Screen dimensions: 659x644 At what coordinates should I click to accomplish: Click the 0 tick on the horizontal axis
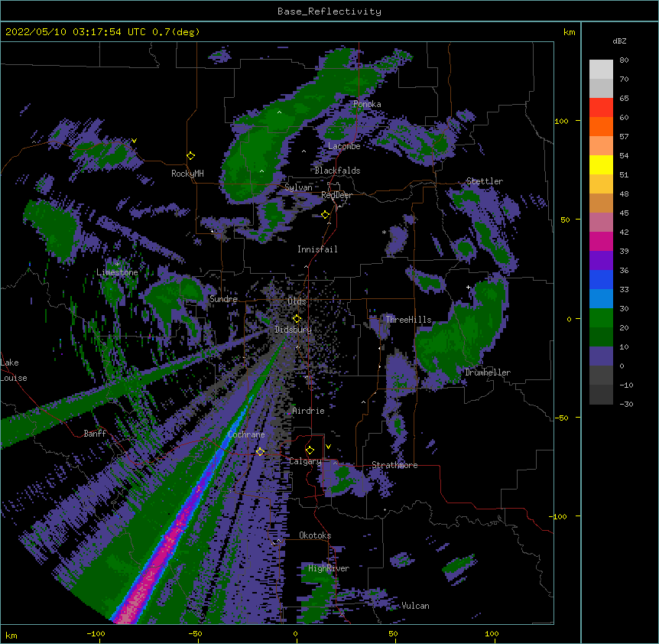(295, 633)
